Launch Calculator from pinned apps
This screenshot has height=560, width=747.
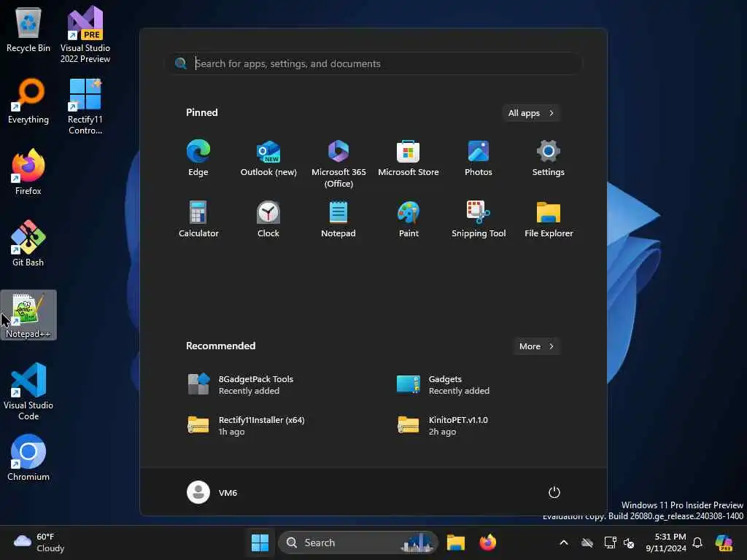pos(198,219)
